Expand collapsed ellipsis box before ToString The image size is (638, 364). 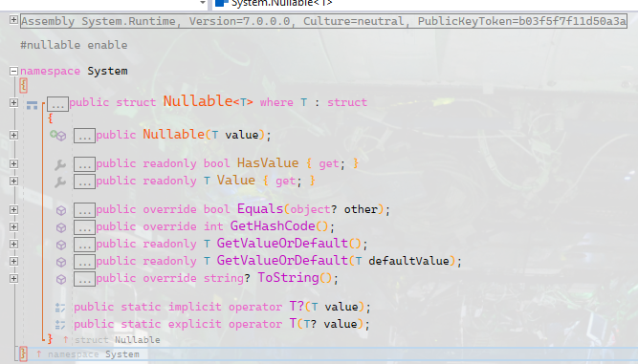pos(84,279)
